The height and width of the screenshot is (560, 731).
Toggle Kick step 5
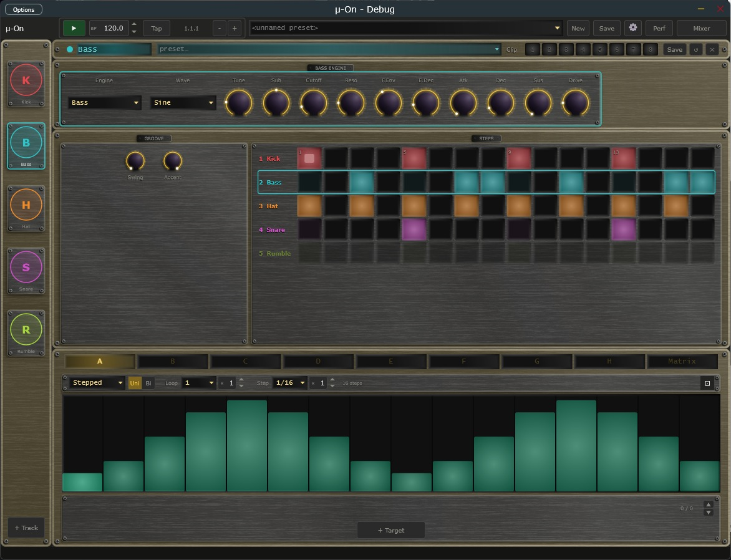pyautogui.click(x=414, y=158)
